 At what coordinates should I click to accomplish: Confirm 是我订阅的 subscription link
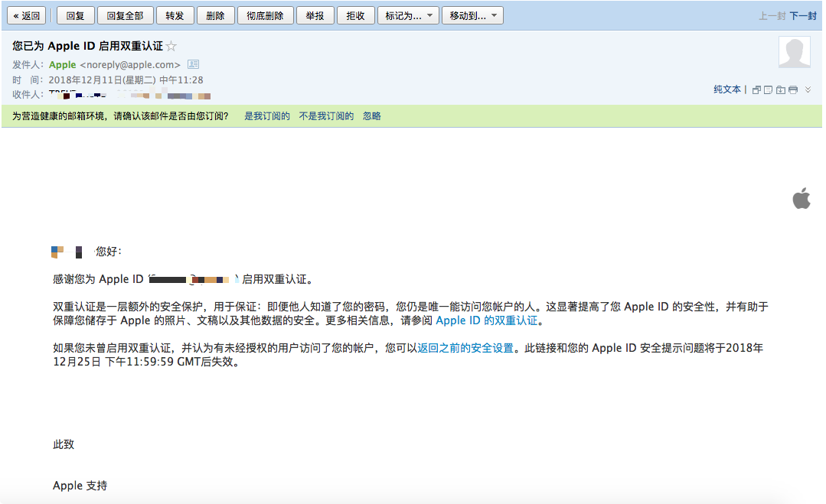267,116
